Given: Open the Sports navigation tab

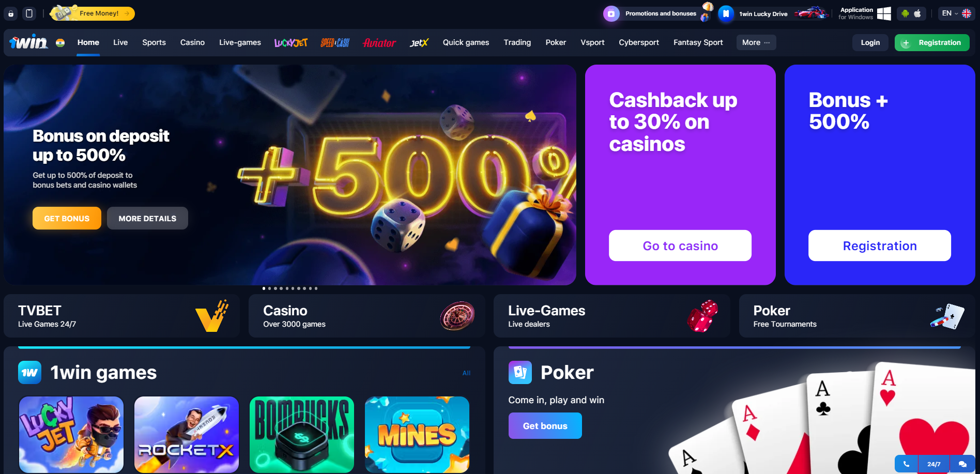Looking at the screenshot, I should pos(154,42).
